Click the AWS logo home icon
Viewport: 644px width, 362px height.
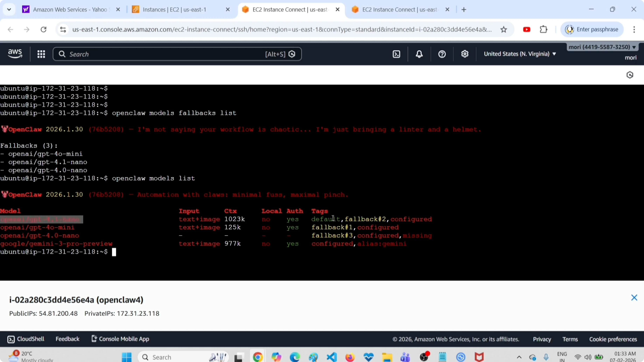tap(15, 54)
